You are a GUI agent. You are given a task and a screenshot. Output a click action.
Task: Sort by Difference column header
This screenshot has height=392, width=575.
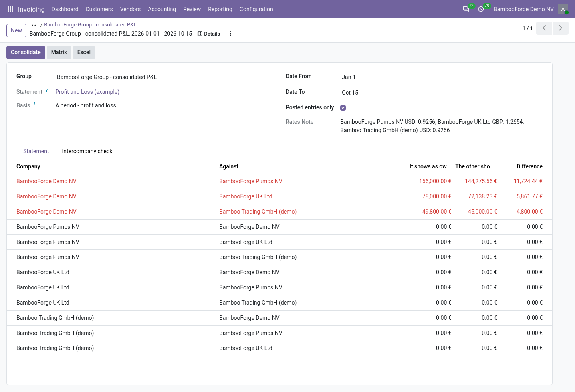(529, 166)
